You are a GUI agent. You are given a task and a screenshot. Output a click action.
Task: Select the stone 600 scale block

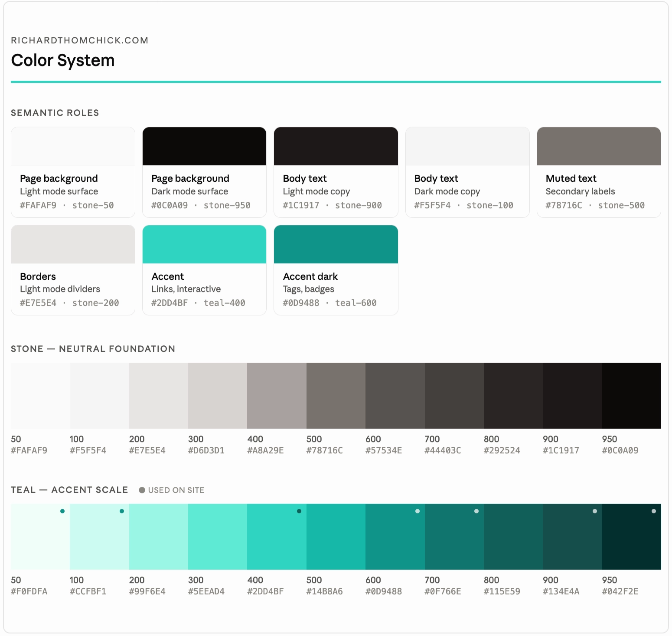395,396
